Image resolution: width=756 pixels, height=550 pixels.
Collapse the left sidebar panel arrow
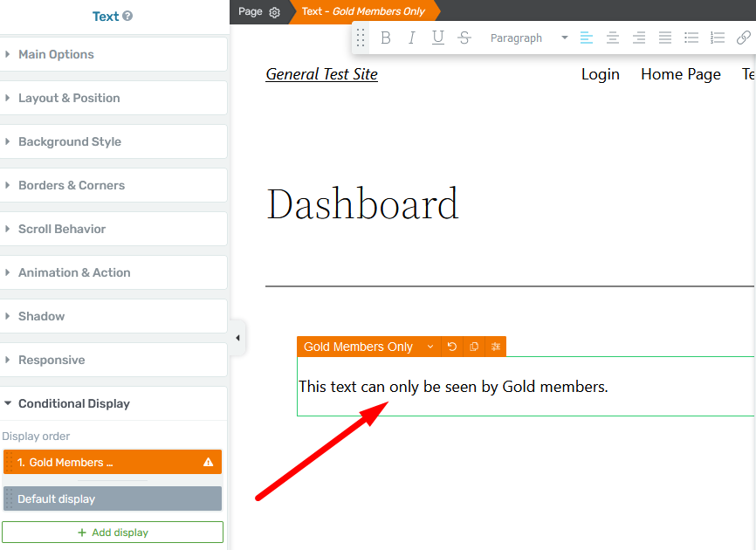[x=237, y=338]
